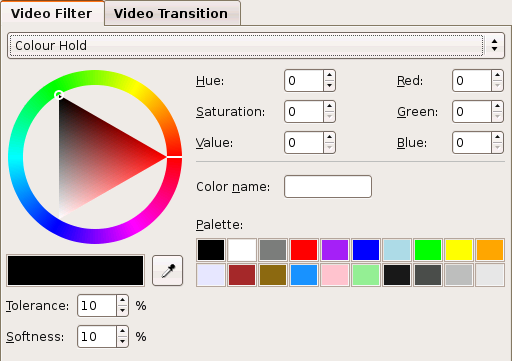Select the yellow palette colour

459,250
